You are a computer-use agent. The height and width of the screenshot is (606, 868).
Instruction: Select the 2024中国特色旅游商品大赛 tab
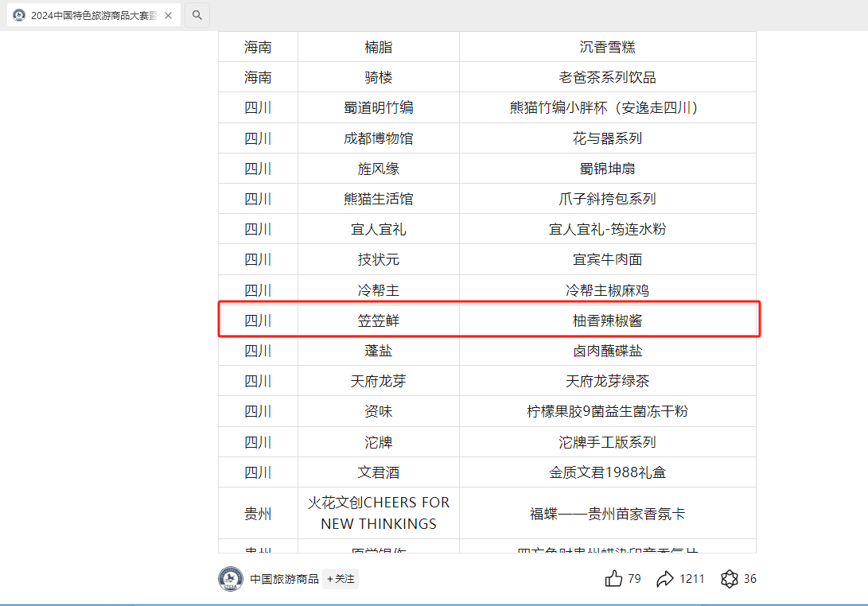(94, 15)
